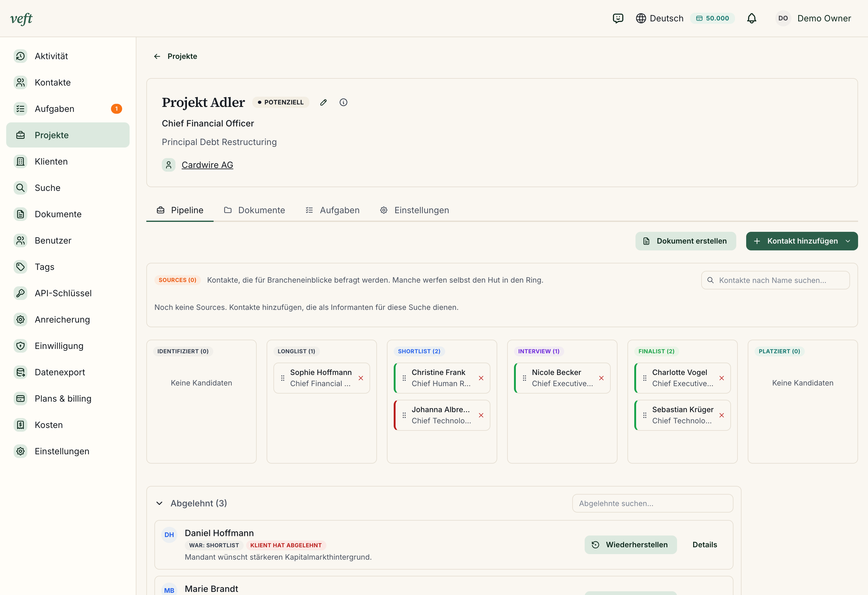
Task: Open the Sophie Hoffmann candidate card
Action: tap(321, 378)
